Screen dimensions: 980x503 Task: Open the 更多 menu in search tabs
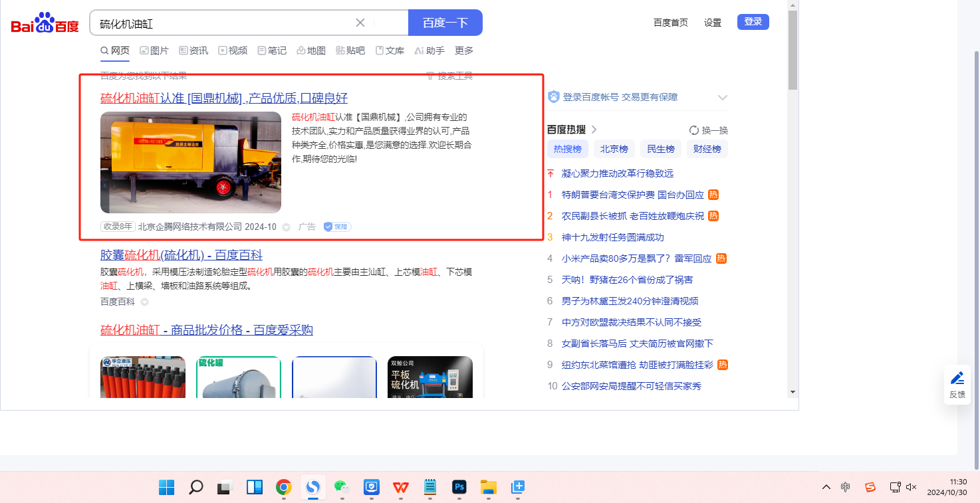(464, 50)
